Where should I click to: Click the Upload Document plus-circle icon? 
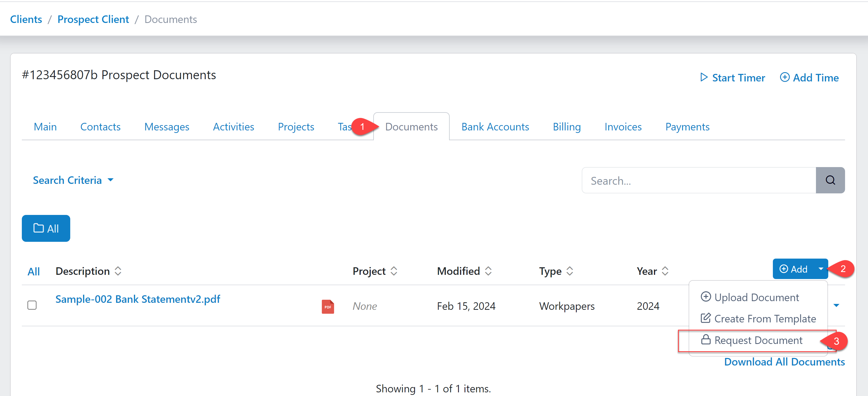point(706,297)
